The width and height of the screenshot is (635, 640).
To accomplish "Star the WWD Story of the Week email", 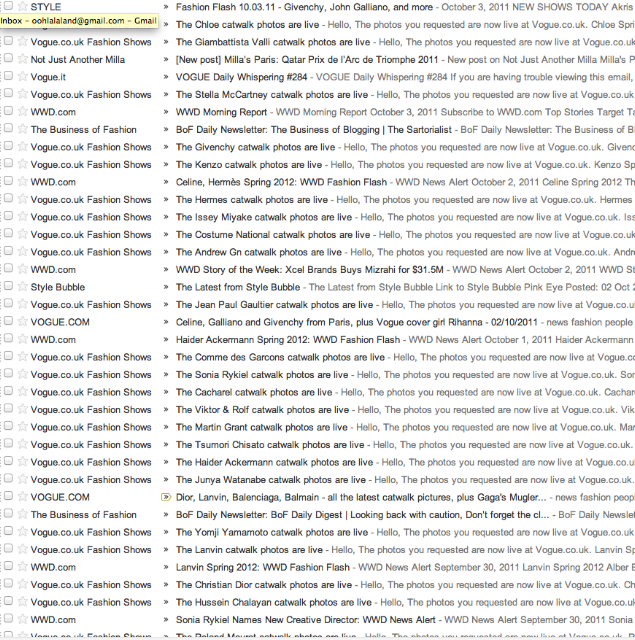I will pyautogui.click(x=23, y=269).
